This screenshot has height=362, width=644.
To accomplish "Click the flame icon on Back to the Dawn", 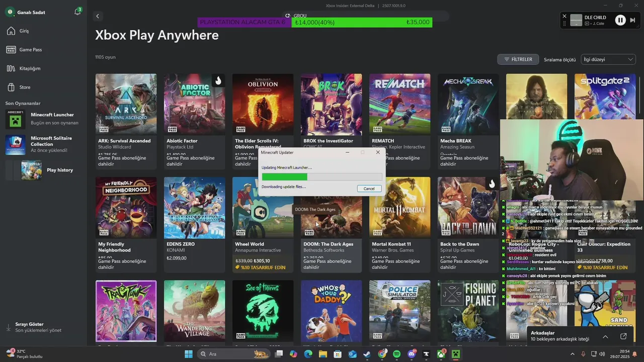I will tap(492, 184).
